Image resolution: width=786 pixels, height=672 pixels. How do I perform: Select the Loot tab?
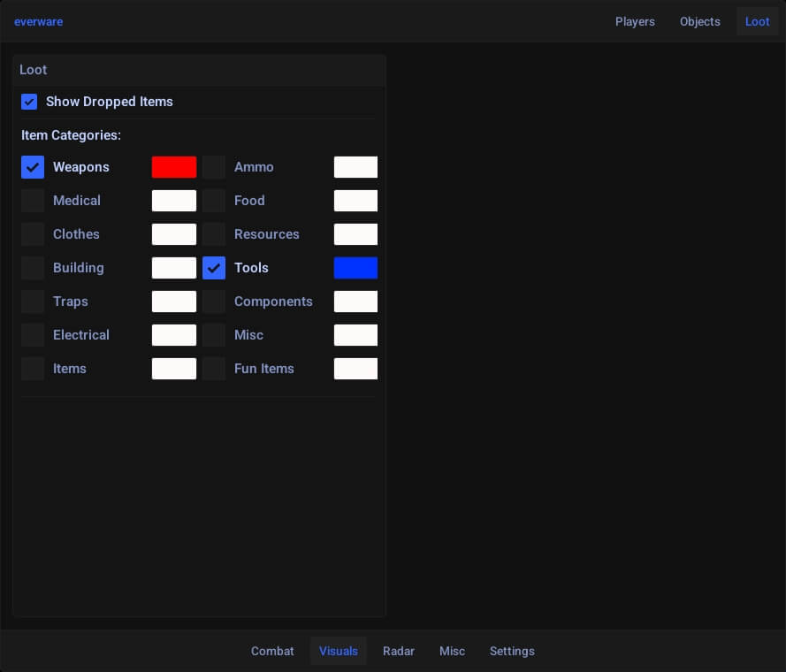757,21
